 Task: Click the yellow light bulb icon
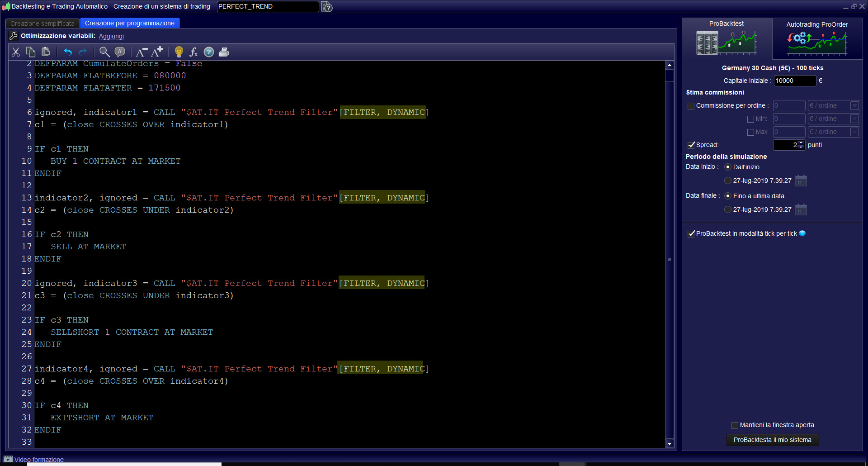[179, 52]
